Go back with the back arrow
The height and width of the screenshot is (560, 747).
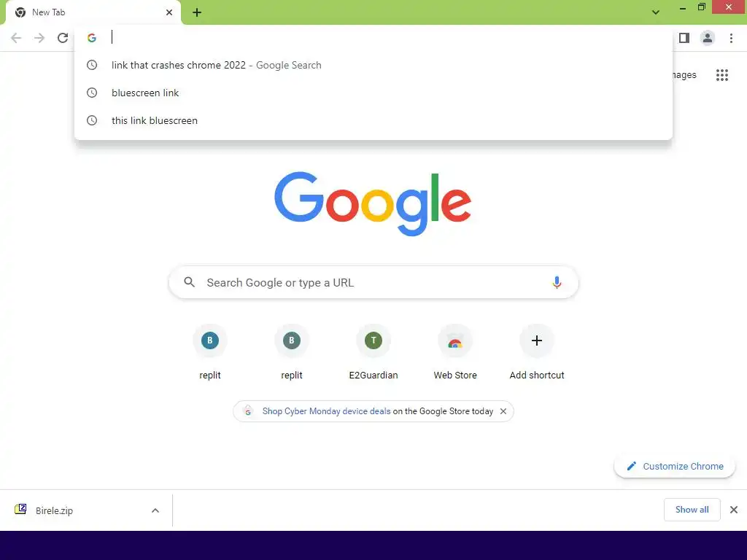pos(16,38)
